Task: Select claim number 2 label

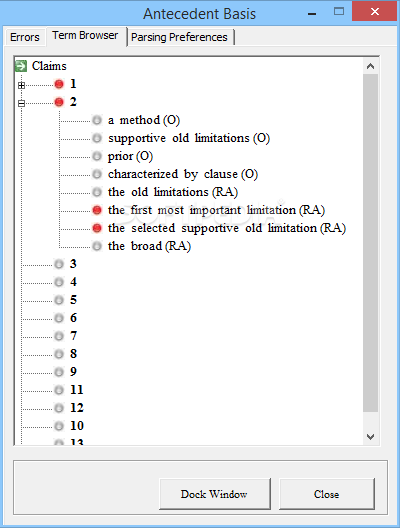Action: pyautogui.click(x=73, y=102)
